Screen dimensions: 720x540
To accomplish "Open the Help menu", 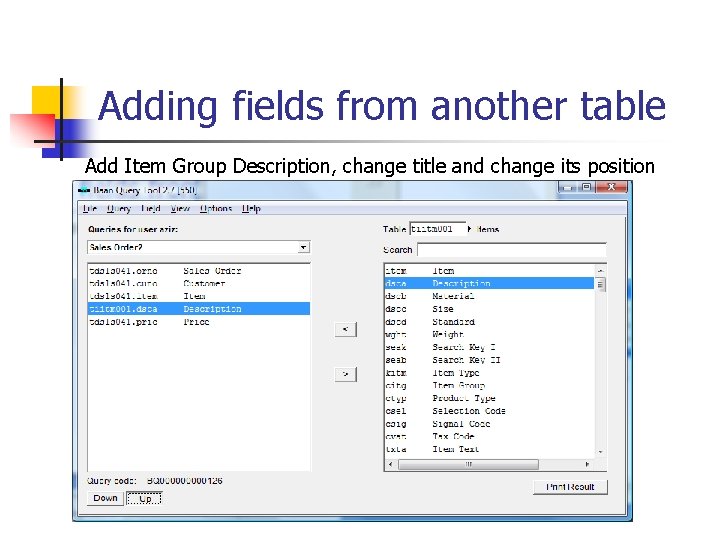I will [x=251, y=208].
